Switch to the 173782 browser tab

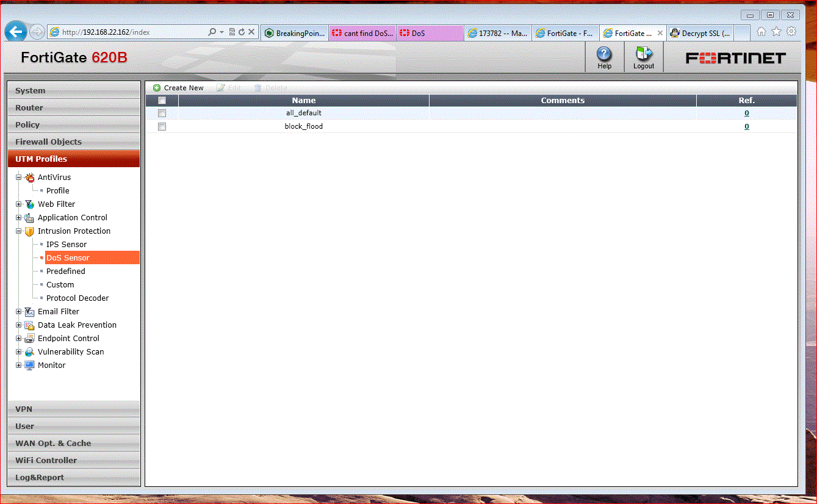(498, 33)
